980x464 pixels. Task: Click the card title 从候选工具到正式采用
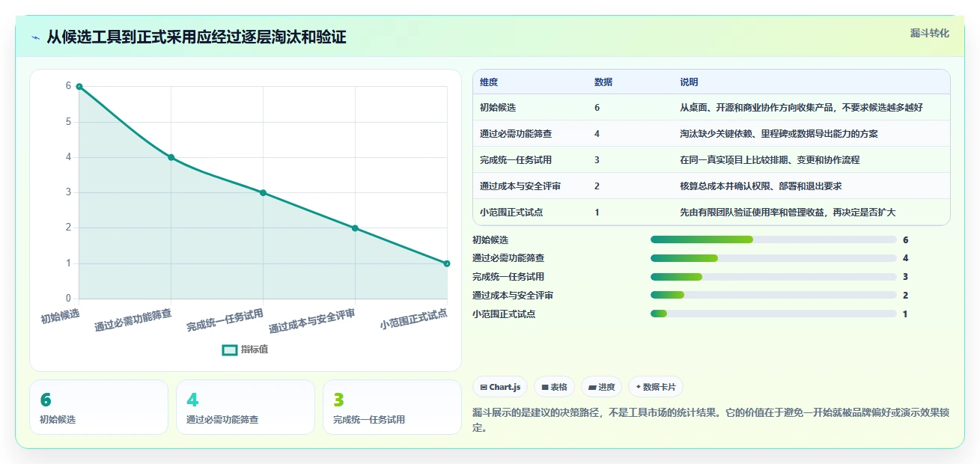(x=196, y=37)
